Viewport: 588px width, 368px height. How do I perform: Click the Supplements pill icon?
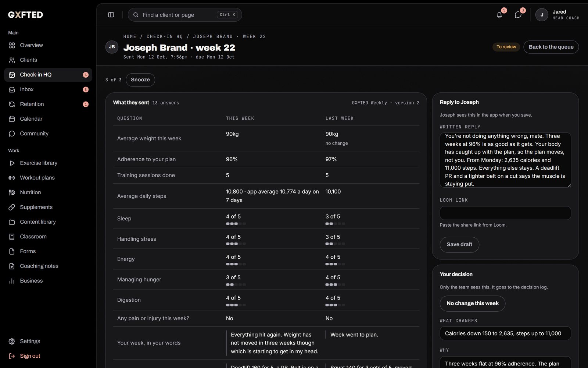[x=12, y=207]
